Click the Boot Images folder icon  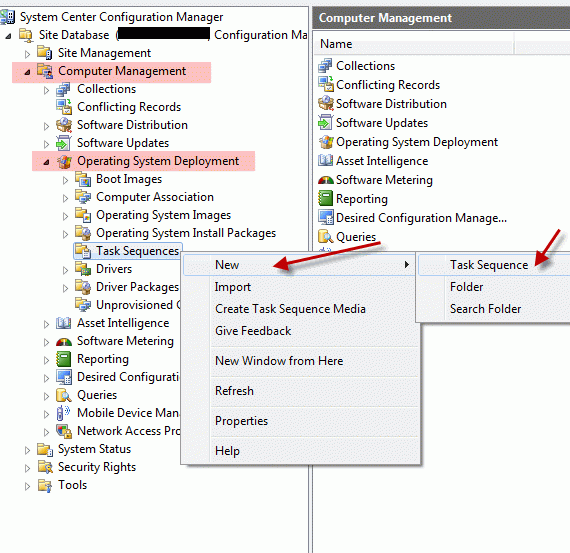pos(83,179)
